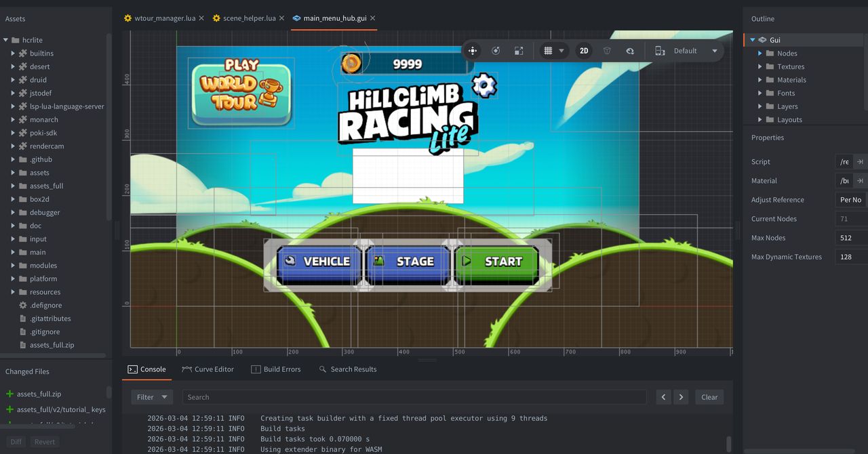Click the go-to arrow beside Material field
Screen dimensions: 868x454
860,181
